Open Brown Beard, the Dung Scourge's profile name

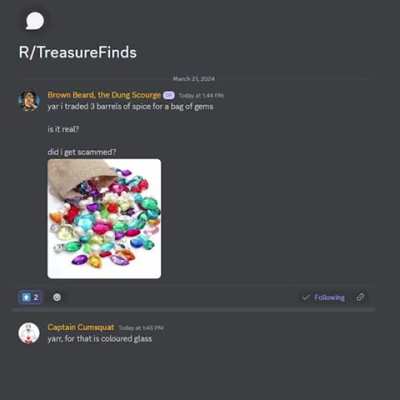point(104,95)
